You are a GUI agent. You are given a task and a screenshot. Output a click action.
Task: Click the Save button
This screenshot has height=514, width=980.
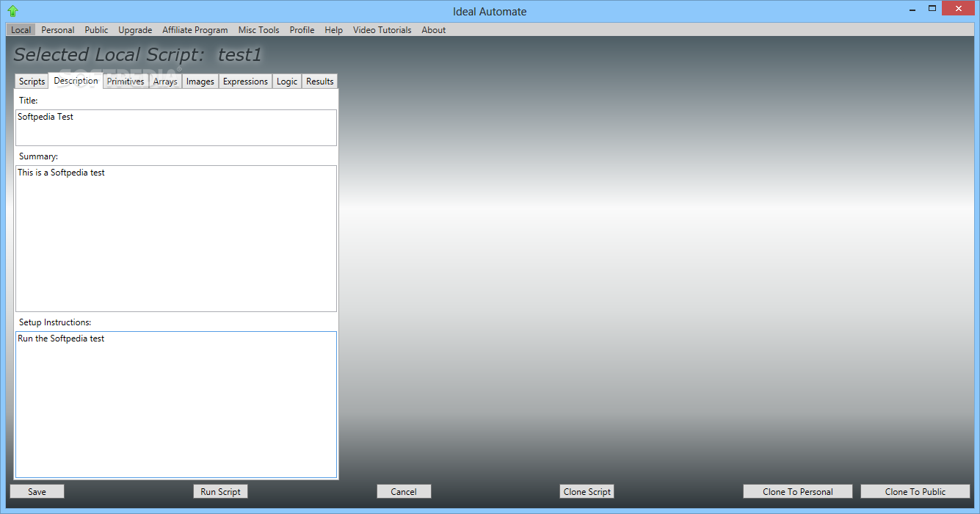click(x=37, y=491)
